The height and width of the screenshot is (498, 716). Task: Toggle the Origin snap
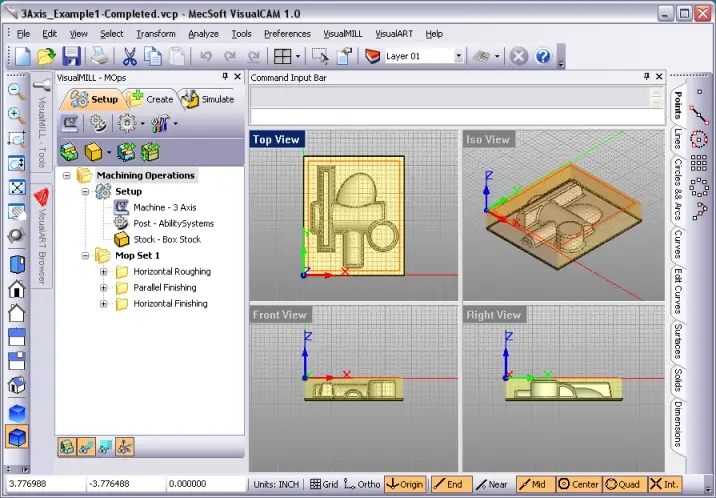[x=405, y=484]
